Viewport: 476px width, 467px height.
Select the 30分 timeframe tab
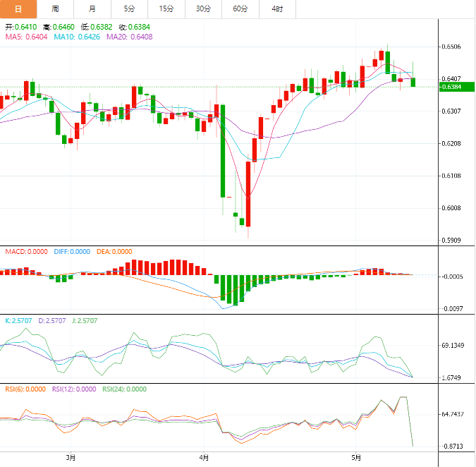click(203, 9)
